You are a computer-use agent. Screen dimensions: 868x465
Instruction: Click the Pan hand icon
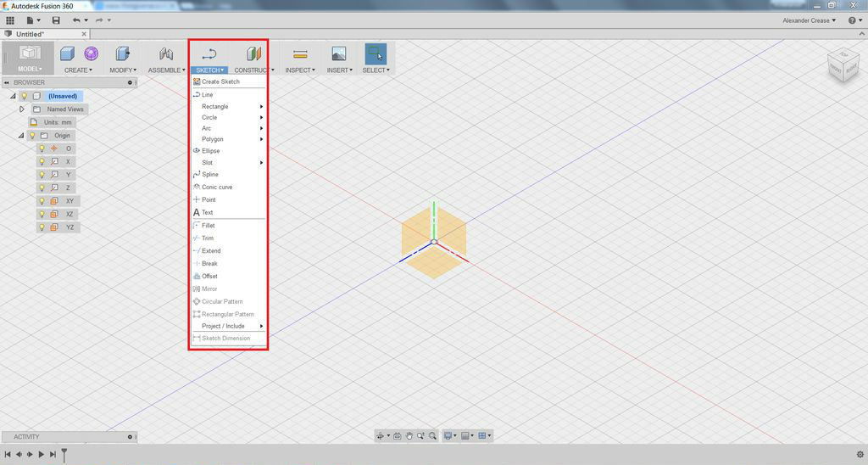point(409,436)
